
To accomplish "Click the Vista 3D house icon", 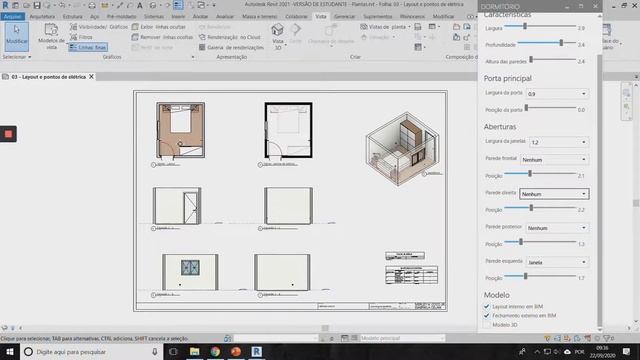I will (x=278, y=30).
